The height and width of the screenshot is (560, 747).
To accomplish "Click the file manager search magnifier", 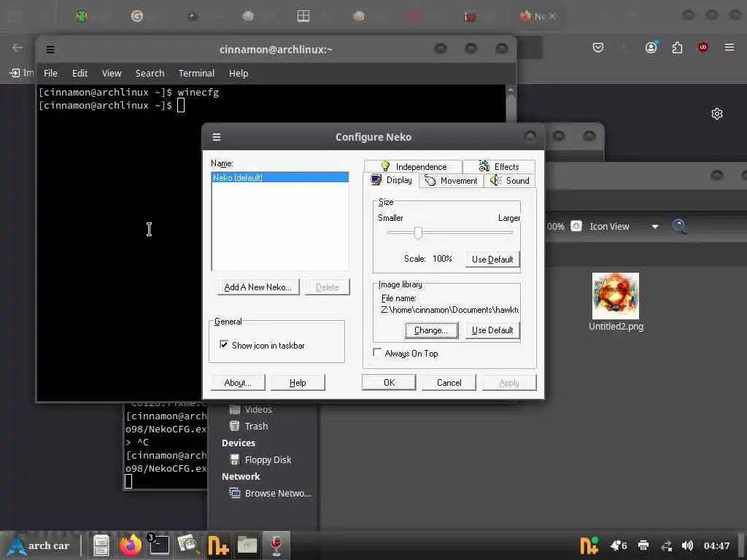I will (x=679, y=226).
